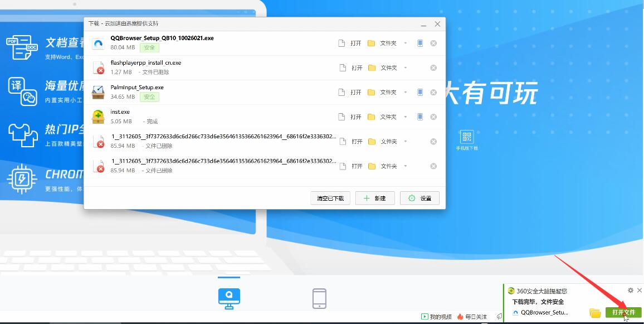Expand dropdown arrow in QQBrowser_Setup_QB10 row
The width and height of the screenshot is (644, 324).
[x=406, y=43]
